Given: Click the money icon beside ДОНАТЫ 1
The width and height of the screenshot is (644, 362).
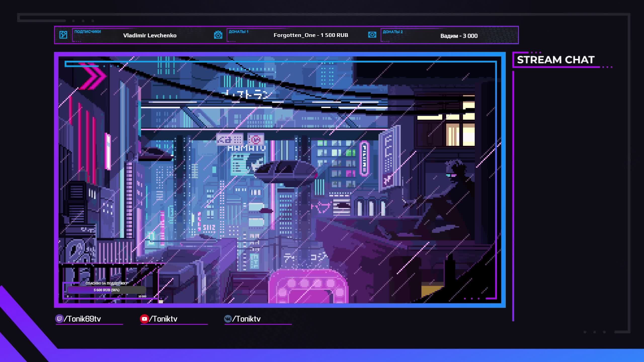Looking at the screenshot, I should pyautogui.click(x=218, y=35).
